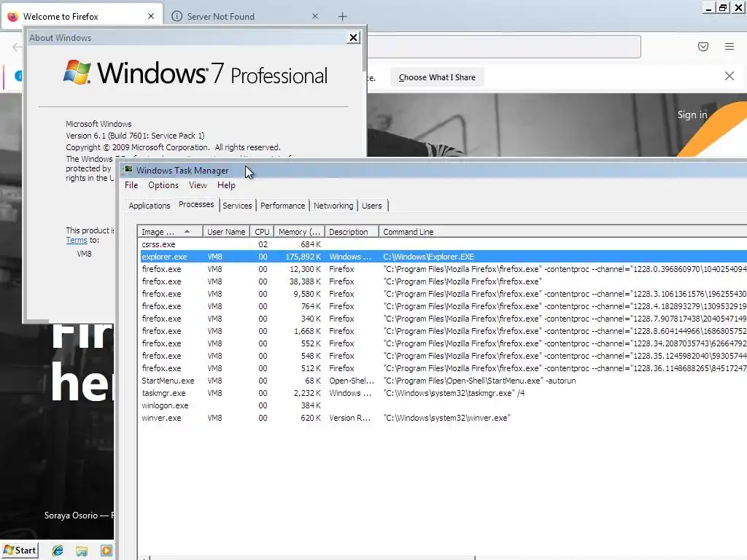Click the 175,892 K memory value
Image resolution: width=747 pixels, height=560 pixels.
tap(303, 257)
